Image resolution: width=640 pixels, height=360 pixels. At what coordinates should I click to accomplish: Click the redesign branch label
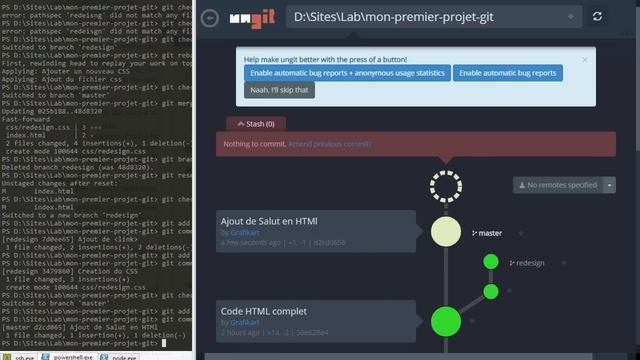(x=527, y=263)
